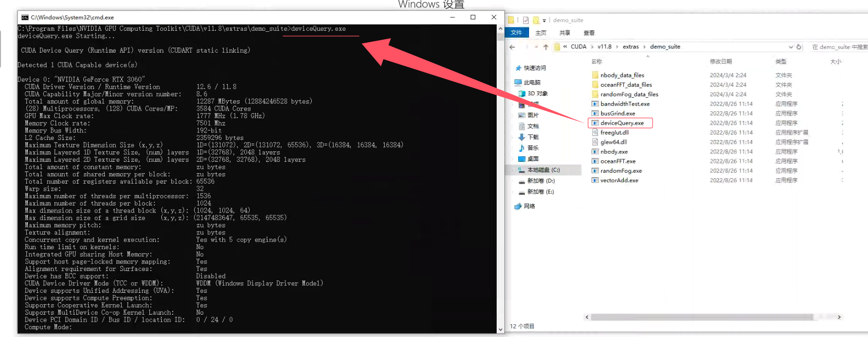
Task: Select 桌面 in navigation pane
Action: [533, 159]
